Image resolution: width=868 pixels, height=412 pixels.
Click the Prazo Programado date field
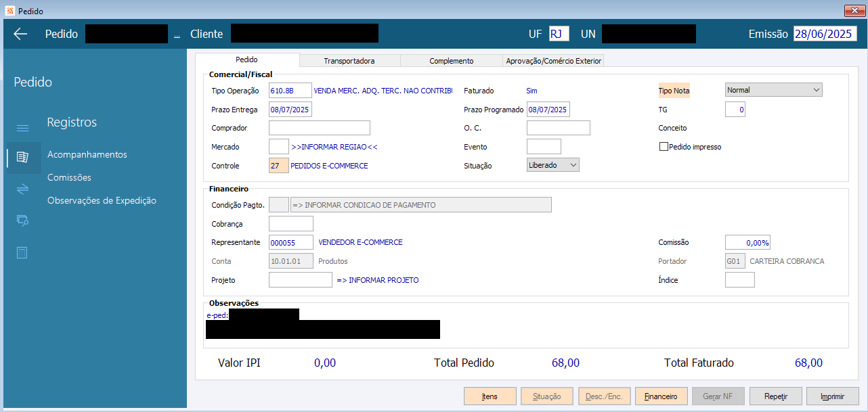click(548, 109)
